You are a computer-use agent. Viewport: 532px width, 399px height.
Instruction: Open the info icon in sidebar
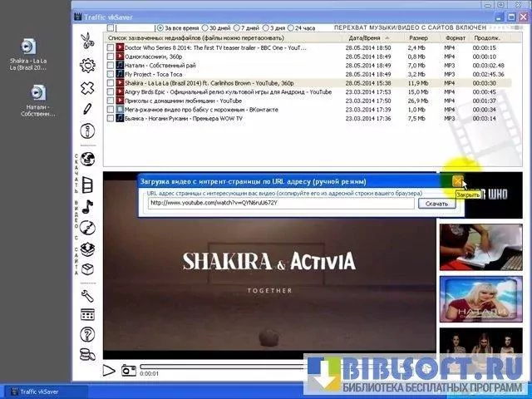click(x=87, y=131)
